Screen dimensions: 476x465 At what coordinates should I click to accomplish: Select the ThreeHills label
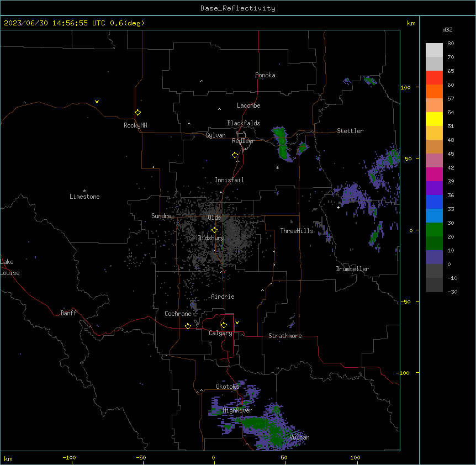pos(297,231)
